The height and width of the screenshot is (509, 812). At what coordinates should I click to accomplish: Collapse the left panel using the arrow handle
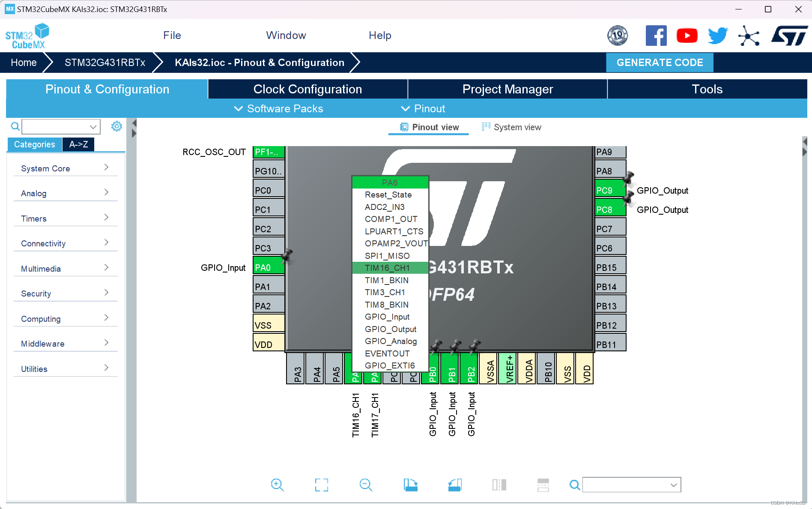click(x=134, y=128)
